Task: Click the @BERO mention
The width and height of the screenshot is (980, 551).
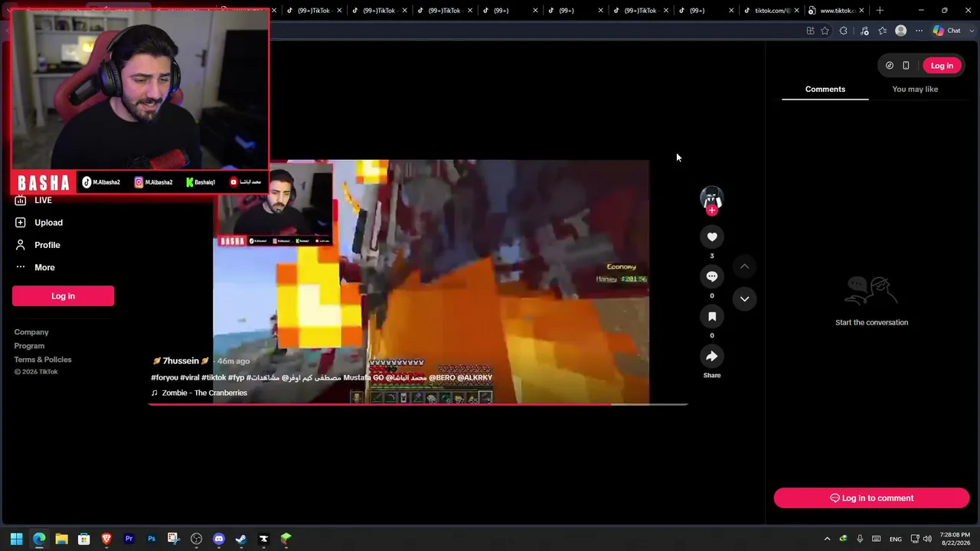Action: [442, 377]
